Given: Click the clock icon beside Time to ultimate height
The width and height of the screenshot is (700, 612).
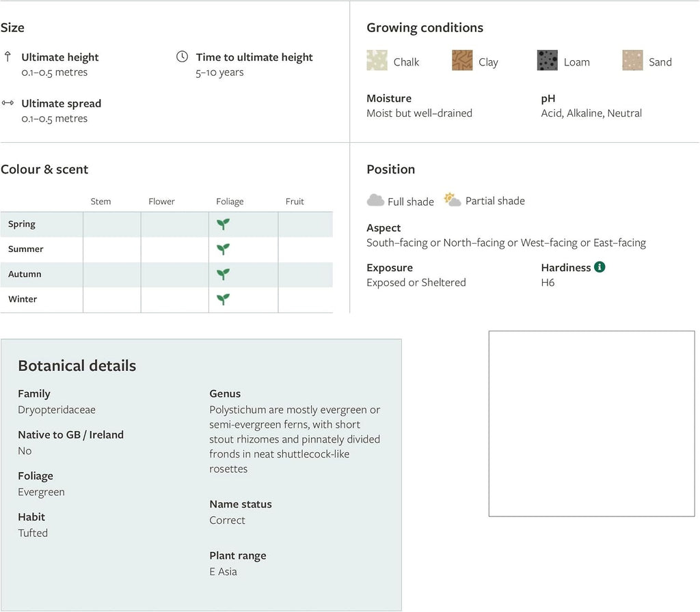Looking at the screenshot, I should click(182, 57).
